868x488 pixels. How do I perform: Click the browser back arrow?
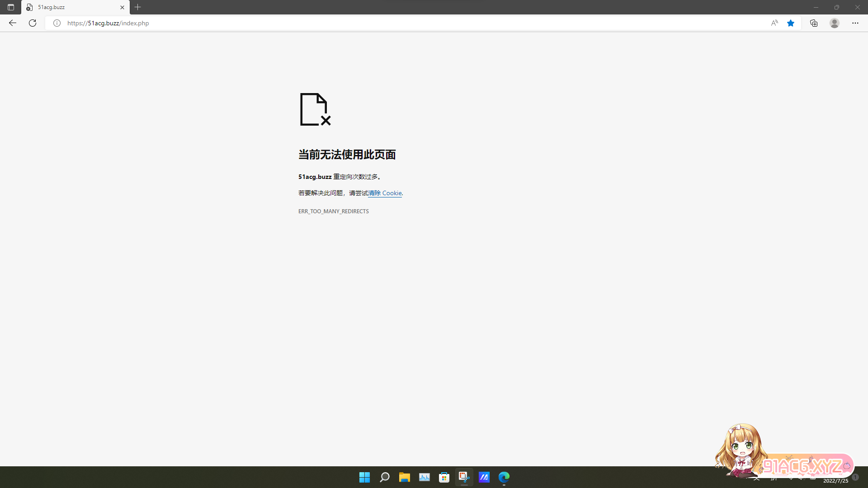click(x=13, y=23)
